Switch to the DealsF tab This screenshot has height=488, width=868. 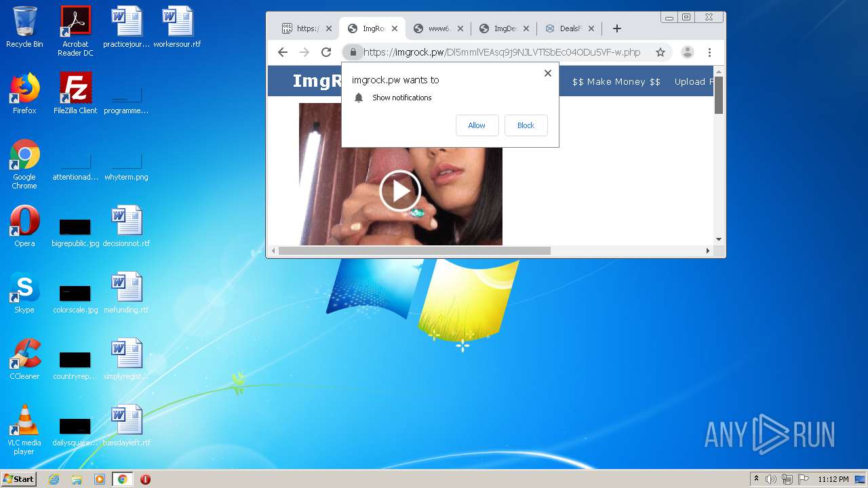570,28
